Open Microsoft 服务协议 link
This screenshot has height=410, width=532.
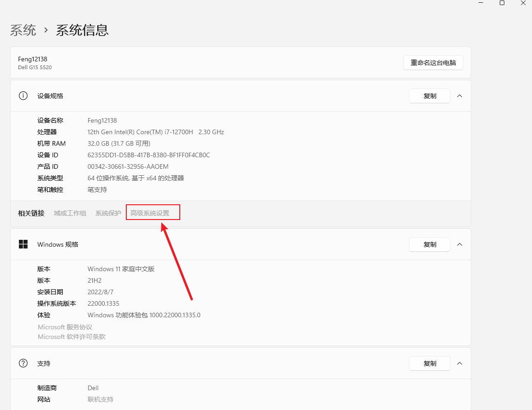click(65, 327)
